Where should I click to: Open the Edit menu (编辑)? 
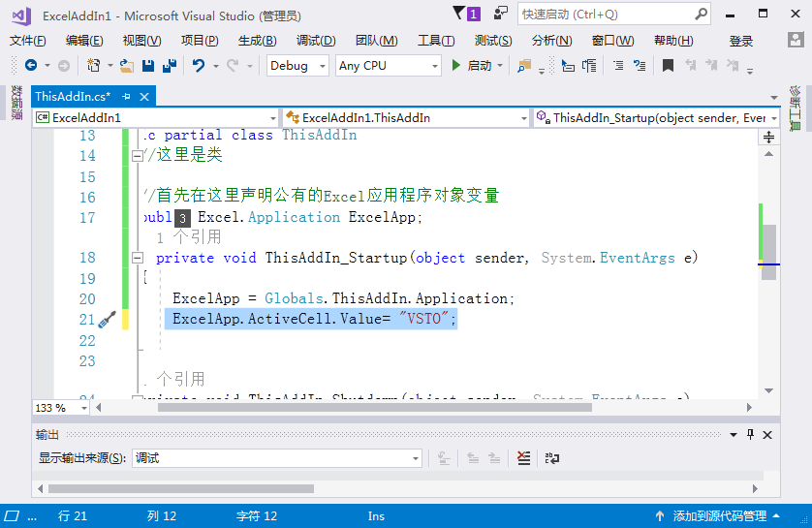[84, 41]
